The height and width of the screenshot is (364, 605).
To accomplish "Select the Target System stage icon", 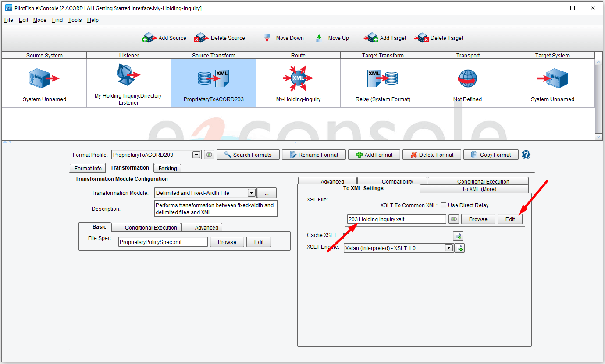I will pyautogui.click(x=552, y=79).
